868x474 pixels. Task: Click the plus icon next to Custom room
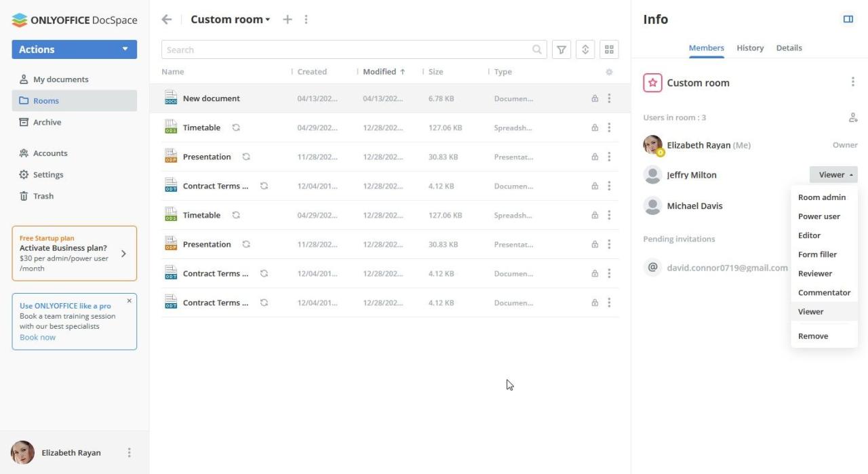288,20
